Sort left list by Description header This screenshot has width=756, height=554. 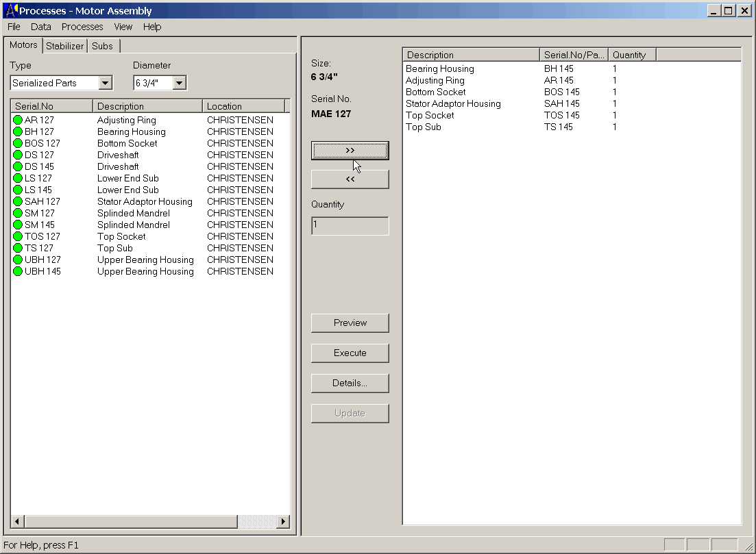pyautogui.click(x=147, y=106)
